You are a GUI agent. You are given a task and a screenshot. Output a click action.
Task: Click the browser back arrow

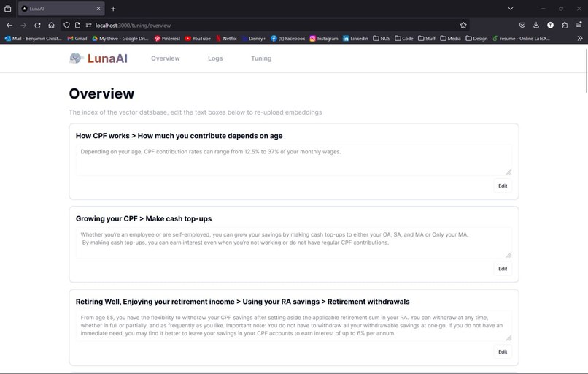9,25
